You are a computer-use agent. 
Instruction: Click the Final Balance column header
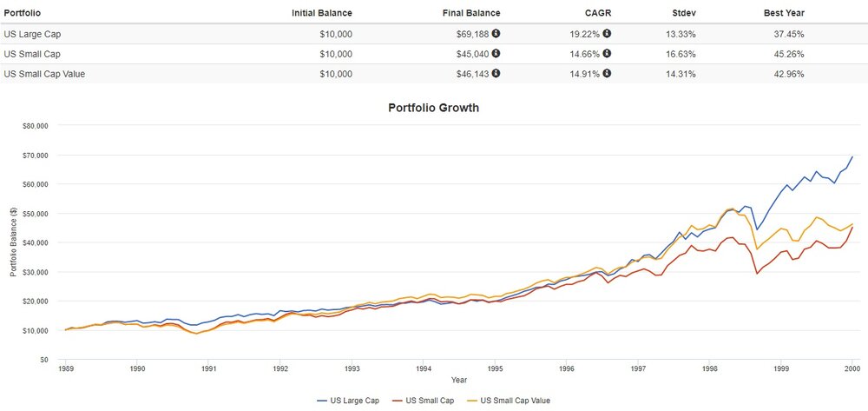tap(471, 13)
